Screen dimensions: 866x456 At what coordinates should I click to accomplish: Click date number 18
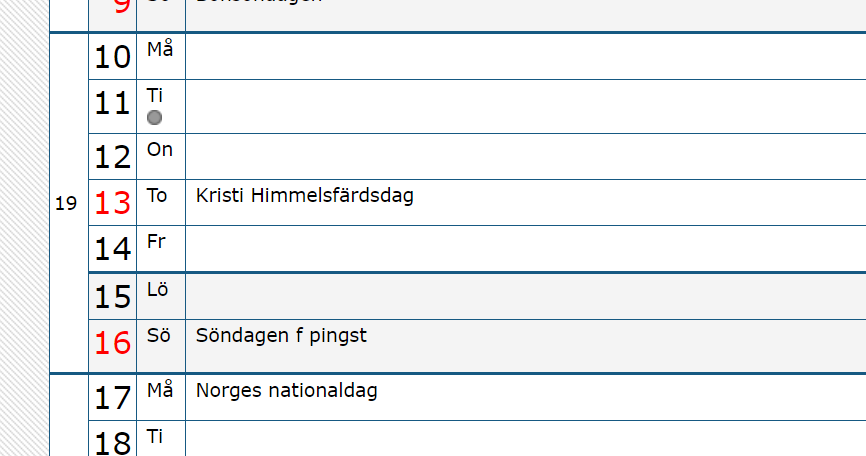point(113,441)
